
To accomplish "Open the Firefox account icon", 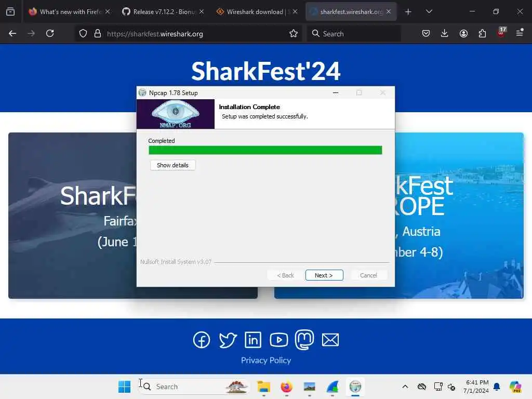I will [x=463, y=33].
